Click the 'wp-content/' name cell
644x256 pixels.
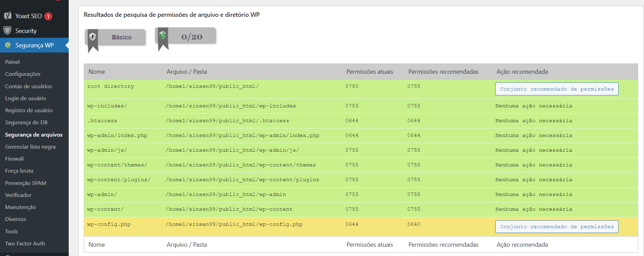(105, 209)
